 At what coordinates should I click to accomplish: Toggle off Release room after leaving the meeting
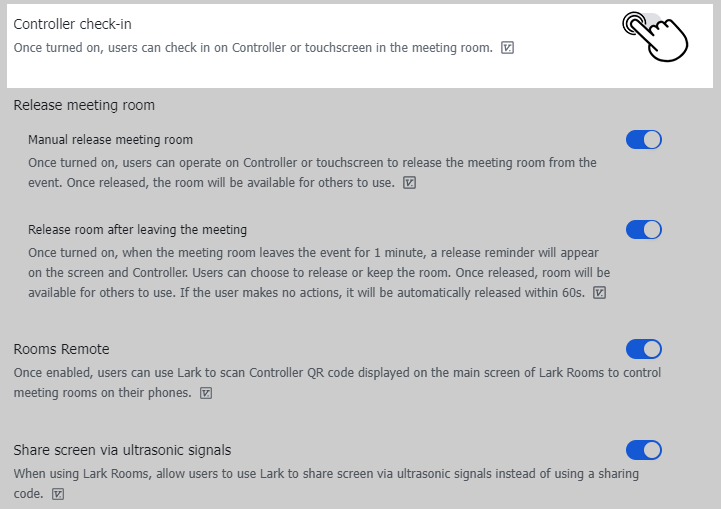point(643,230)
